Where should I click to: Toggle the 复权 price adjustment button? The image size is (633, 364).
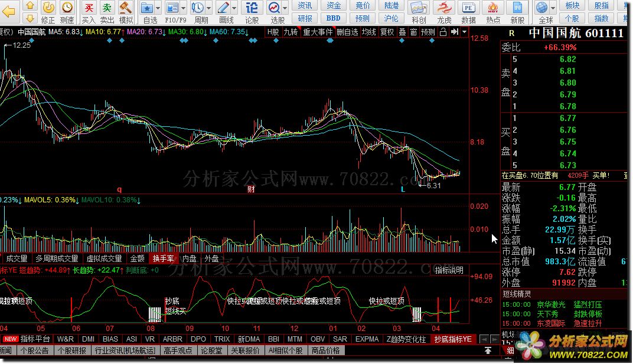click(387, 32)
